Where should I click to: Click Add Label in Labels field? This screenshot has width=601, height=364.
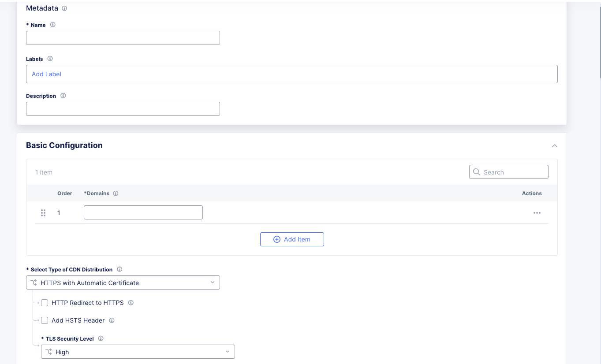(46, 74)
